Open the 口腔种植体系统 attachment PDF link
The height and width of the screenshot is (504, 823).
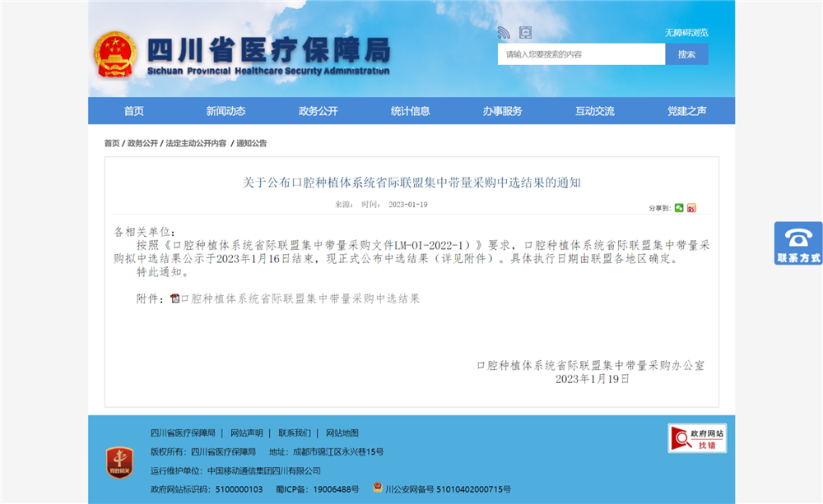(300, 299)
